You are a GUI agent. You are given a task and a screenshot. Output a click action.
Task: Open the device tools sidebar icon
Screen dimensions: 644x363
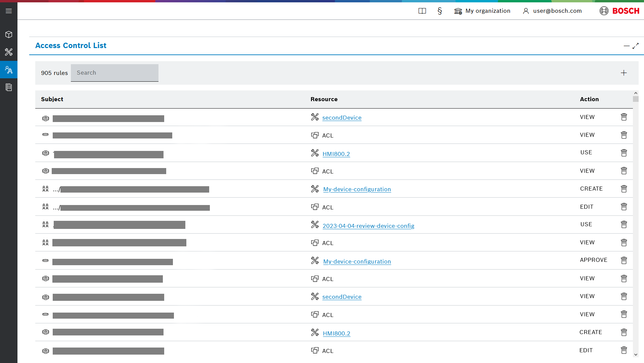9,52
